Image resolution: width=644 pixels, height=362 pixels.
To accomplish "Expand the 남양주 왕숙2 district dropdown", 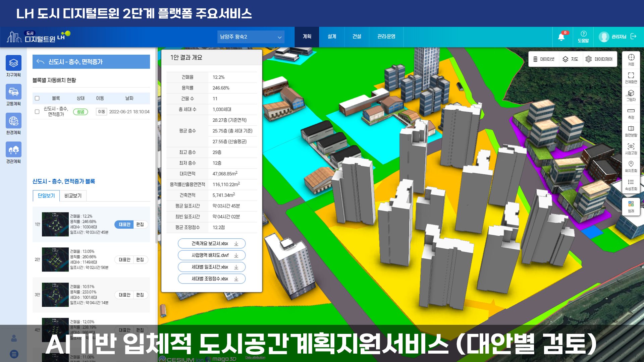I will 251,37.
